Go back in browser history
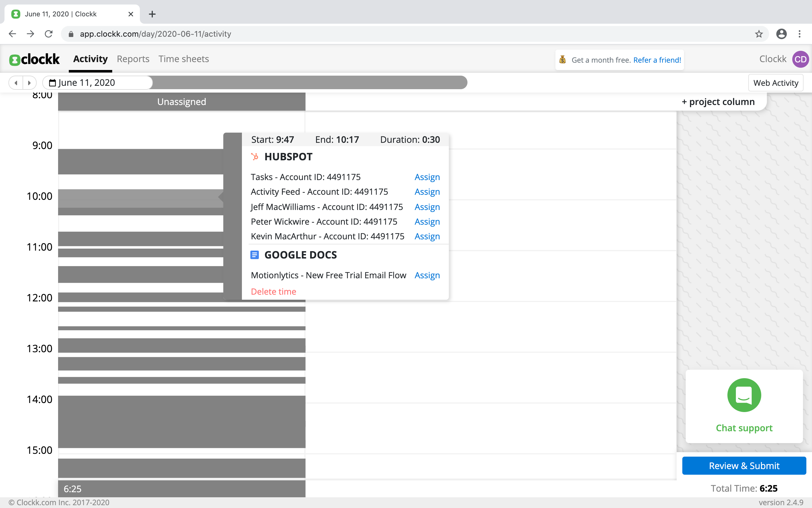This screenshot has width=812, height=508. 12,34
